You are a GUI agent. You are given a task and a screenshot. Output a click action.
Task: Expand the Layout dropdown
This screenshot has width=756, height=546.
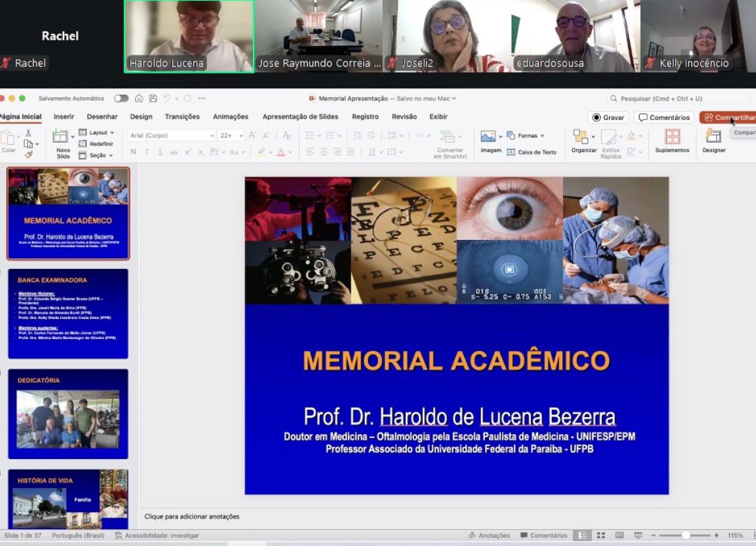(x=98, y=132)
